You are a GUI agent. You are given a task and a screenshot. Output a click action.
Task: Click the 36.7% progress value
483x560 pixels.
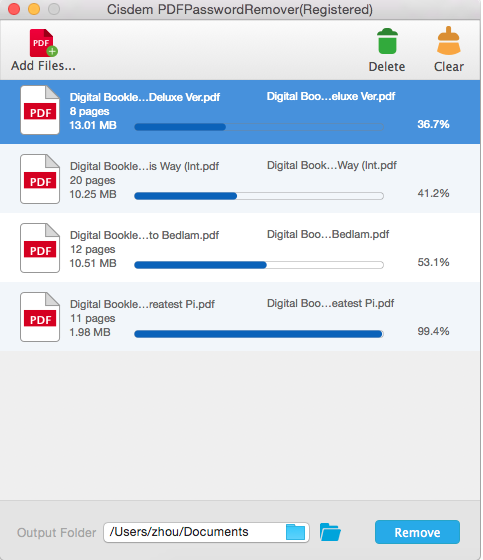433,124
